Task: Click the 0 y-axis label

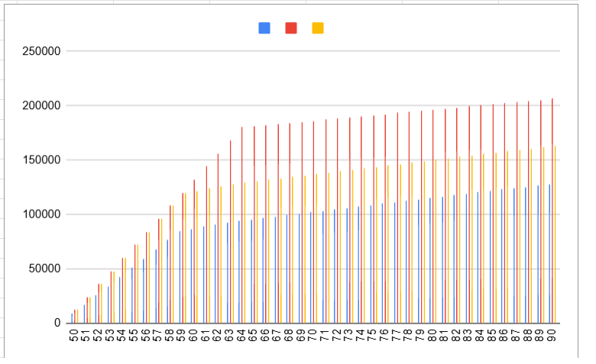Action: pos(56,323)
